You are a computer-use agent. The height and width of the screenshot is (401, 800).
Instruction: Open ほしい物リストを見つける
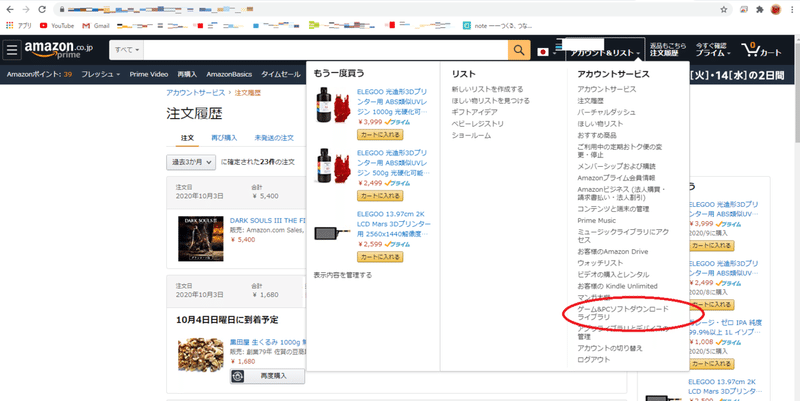(490, 101)
